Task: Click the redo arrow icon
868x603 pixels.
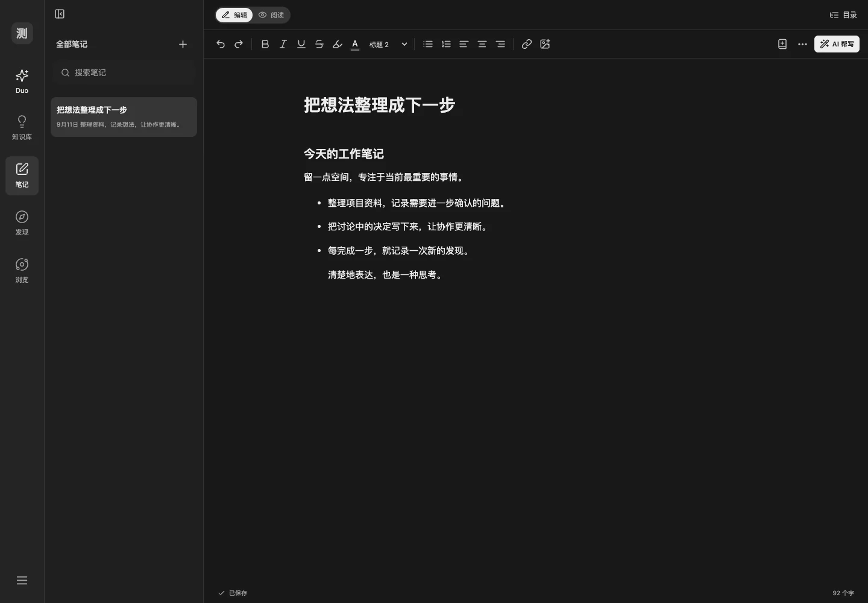Action: coord(239,44)
